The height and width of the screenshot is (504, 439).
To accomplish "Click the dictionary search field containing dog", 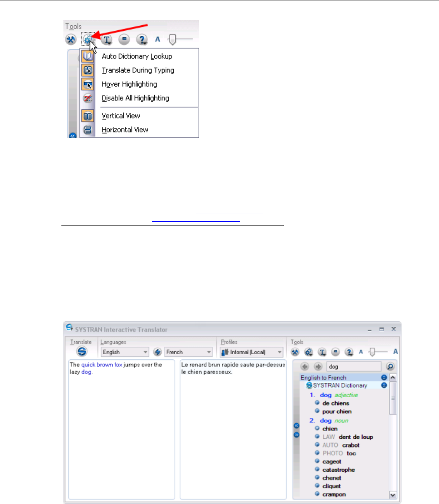I will 354,366.
